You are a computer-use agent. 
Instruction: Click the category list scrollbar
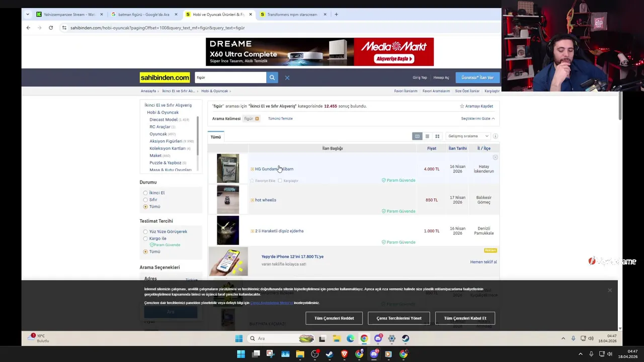click(197, 136)
